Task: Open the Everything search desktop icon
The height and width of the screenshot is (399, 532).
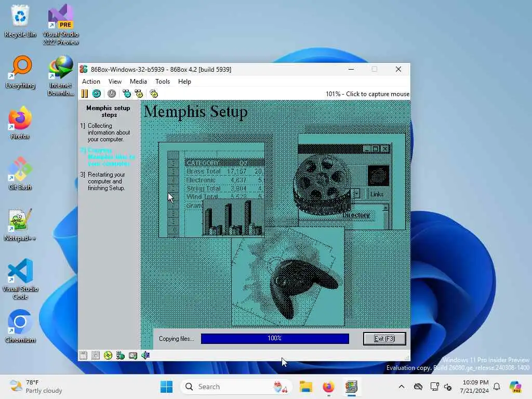Action: 20,72
